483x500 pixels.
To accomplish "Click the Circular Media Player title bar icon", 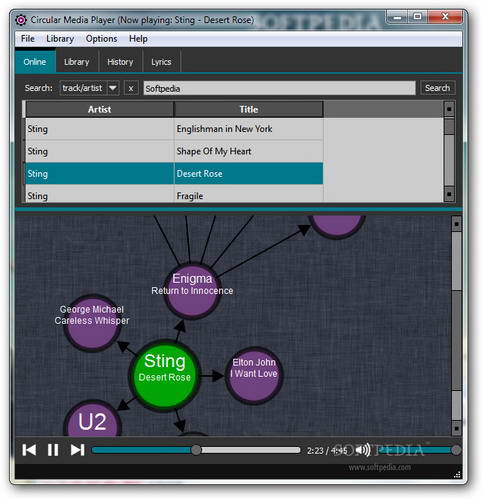I will tap(21, 20).
